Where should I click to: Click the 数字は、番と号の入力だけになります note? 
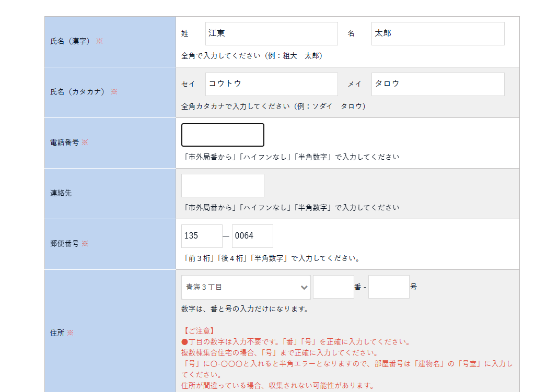tap(245, 309)
